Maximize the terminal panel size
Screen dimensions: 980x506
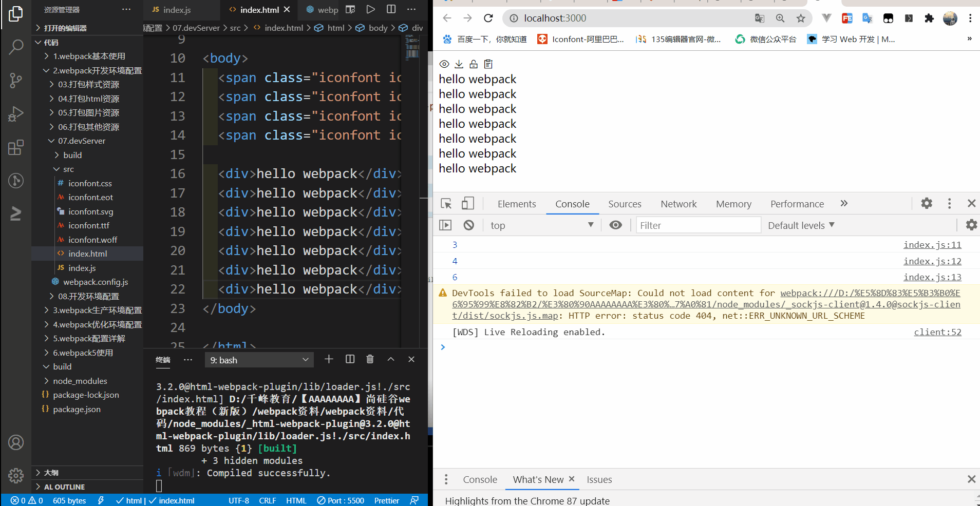[391, 359]
